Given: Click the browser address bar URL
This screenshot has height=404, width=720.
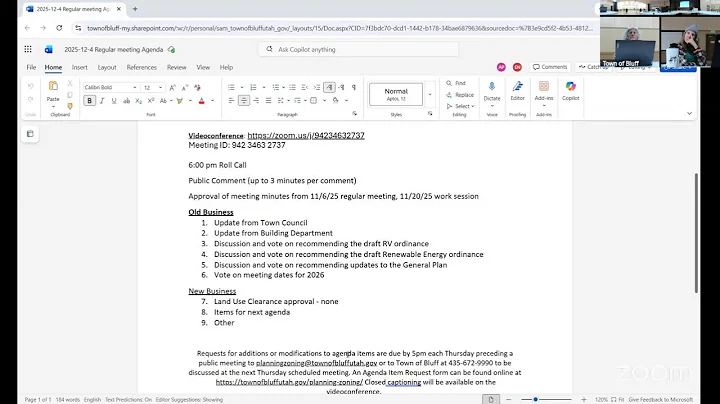Looking at the screenshot, I should [340, 28].
